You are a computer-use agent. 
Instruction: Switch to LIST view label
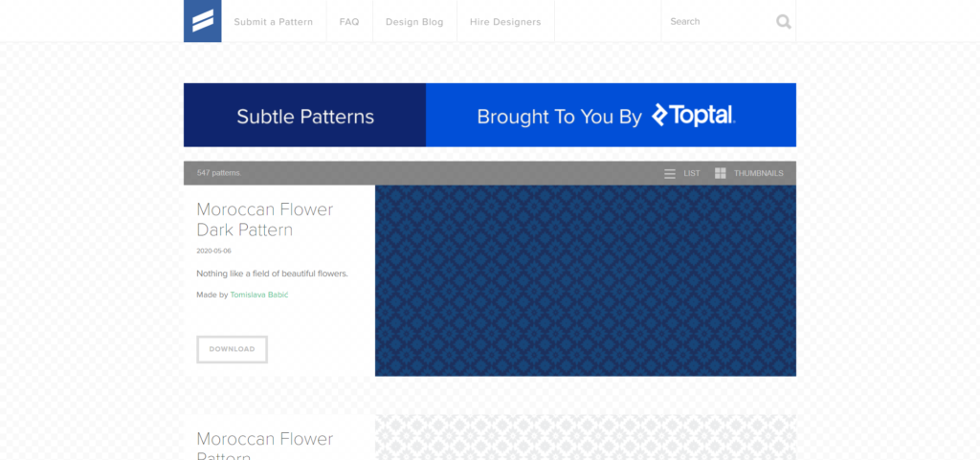click(691, 173)
